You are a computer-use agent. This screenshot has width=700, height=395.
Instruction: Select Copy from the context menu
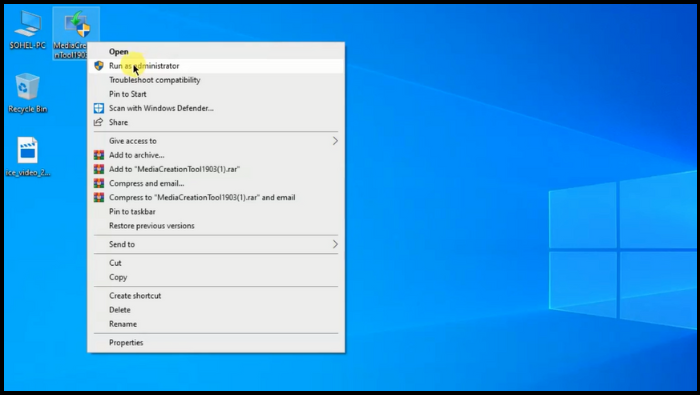(x=216, y=277)
